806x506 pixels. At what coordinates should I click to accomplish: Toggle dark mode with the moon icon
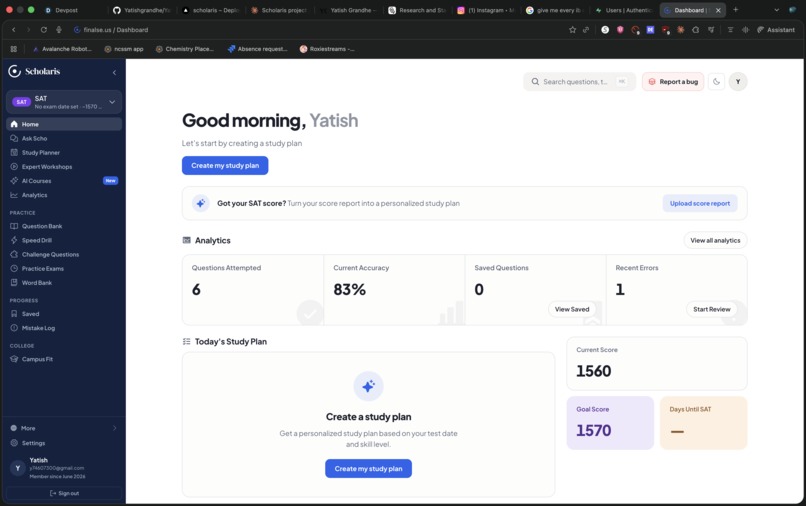point(717,82)
